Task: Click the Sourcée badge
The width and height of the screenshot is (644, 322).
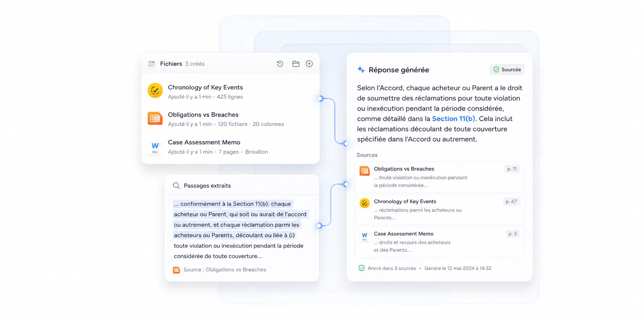Action: coord(507,70)
